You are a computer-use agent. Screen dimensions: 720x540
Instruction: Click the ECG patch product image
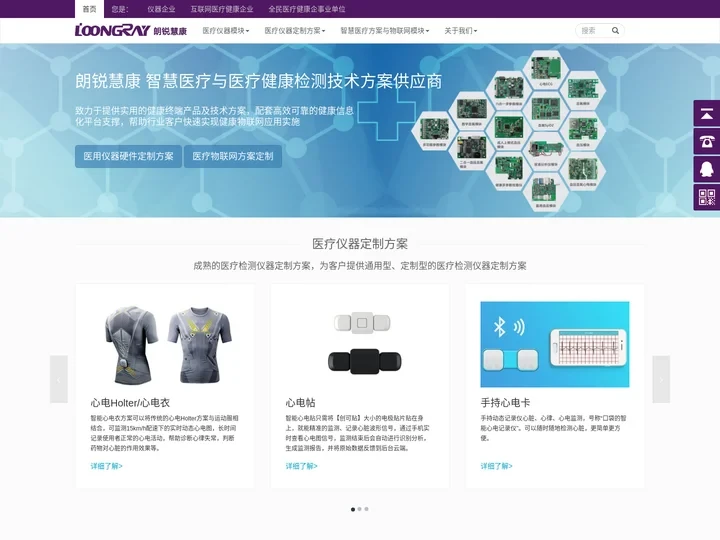tap(360, 343)
